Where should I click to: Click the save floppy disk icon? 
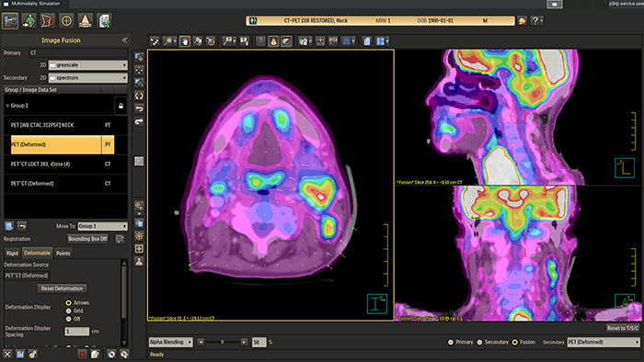(20, 355)
